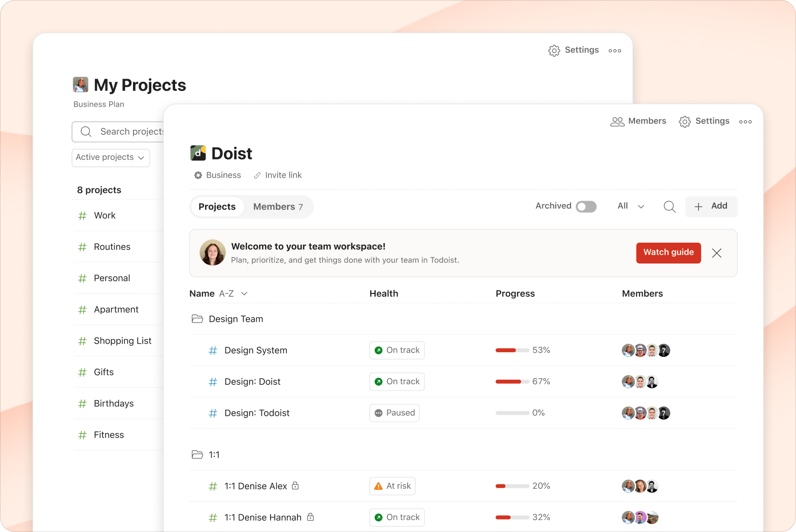
Task: Open Members in the Doist header
Action: (638, 121)
